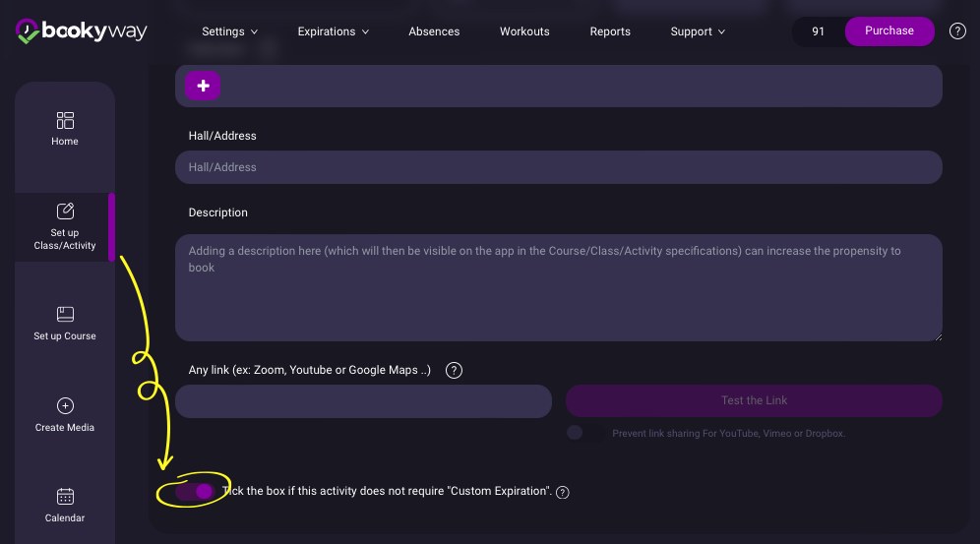This screenshot has width=980, height=544.
Task: Click the Create Media plus icon
Action: coord(65,406)
